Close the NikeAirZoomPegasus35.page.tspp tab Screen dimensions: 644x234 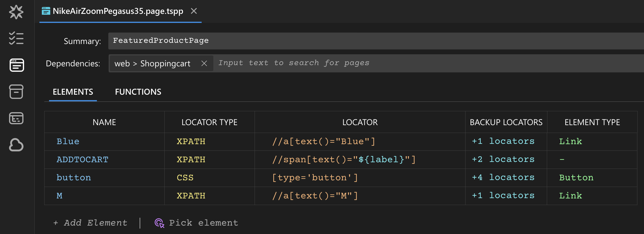click(x=194, y=11)
